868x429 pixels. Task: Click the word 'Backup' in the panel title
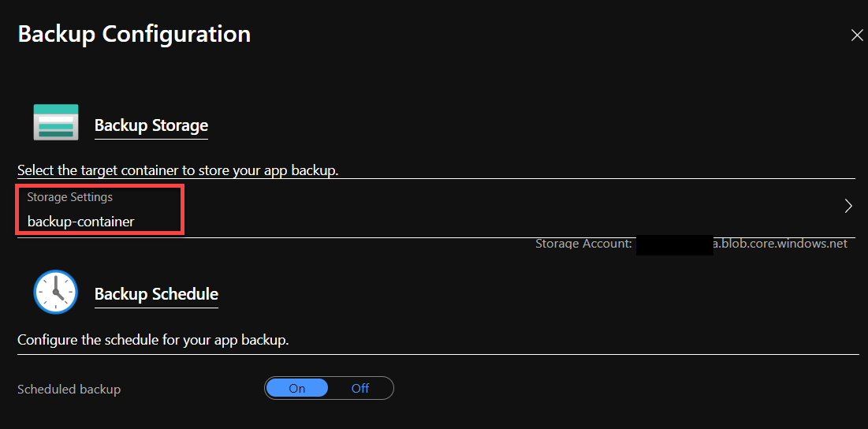click(x=57, y=35)
